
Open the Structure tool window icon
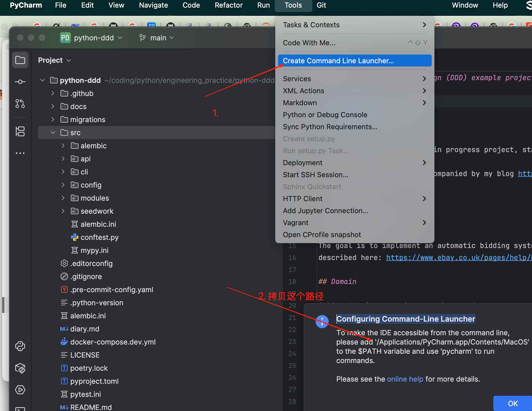[20, 131]
